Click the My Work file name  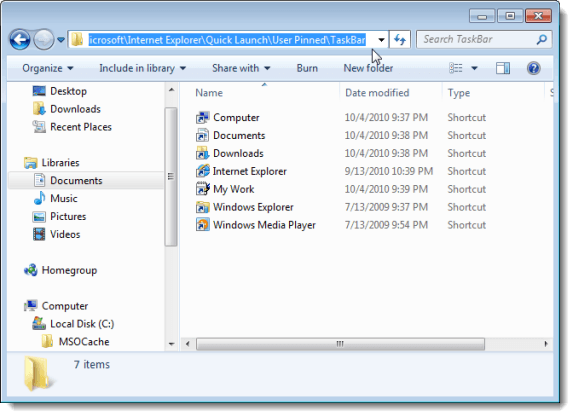point(234,190)
